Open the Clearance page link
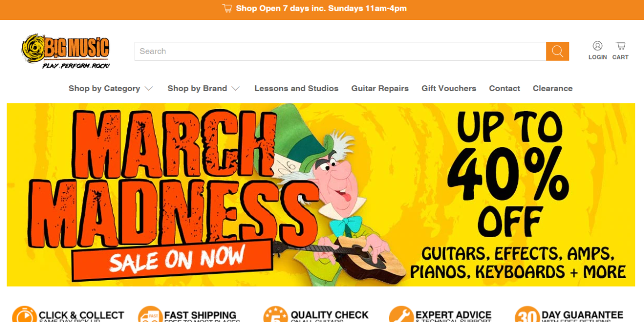 click(553, 89)
